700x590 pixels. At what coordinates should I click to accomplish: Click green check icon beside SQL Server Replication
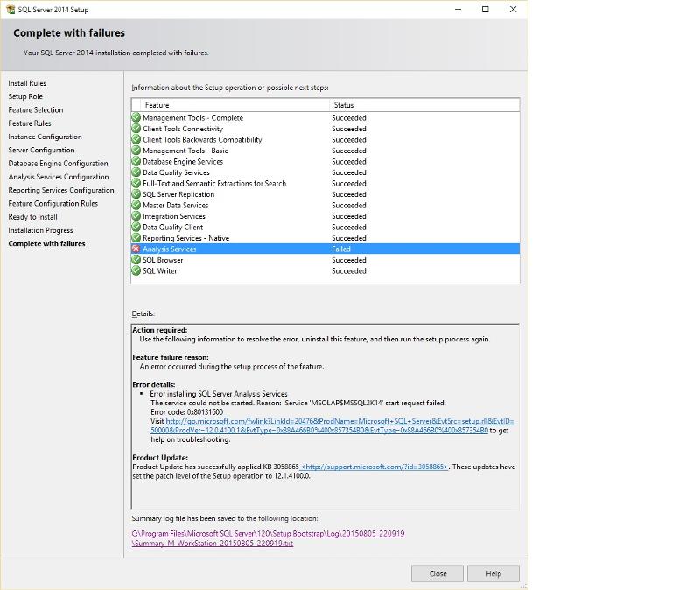136,194
